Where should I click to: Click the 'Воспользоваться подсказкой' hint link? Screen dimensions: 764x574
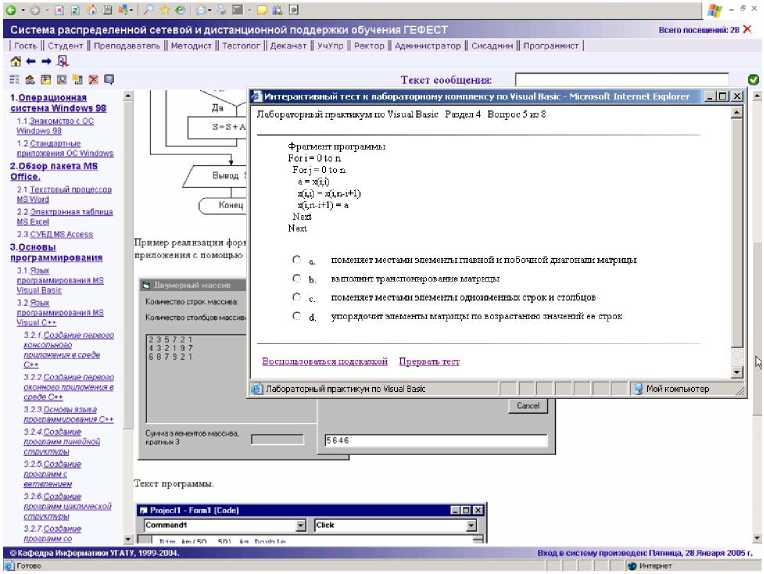click(325, 362)
